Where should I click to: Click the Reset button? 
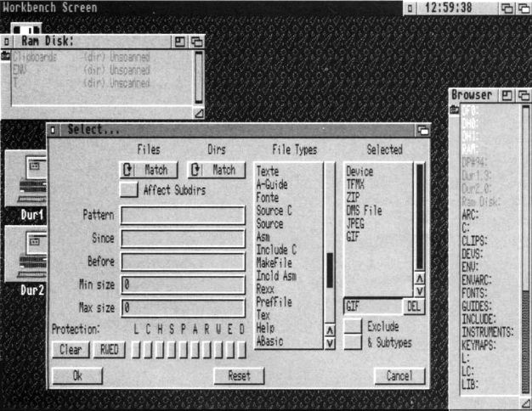pos(239,375)
